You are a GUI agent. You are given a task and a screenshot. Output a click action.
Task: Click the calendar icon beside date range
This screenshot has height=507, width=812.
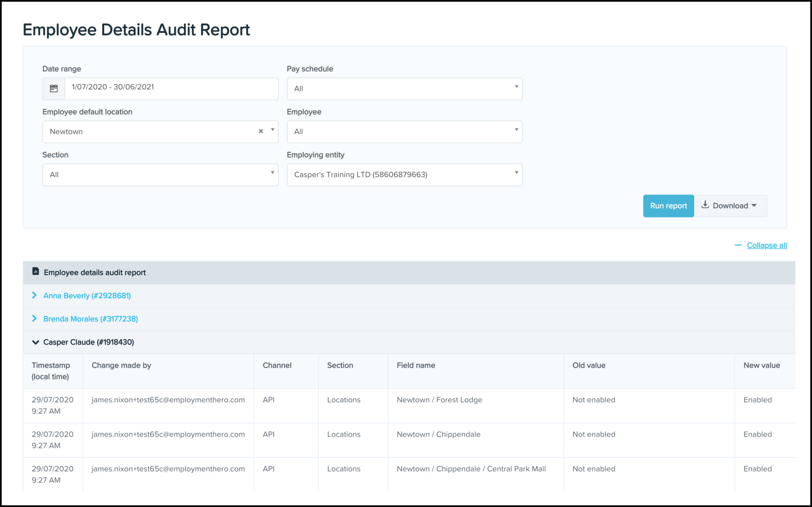click(x=54, y=89)
